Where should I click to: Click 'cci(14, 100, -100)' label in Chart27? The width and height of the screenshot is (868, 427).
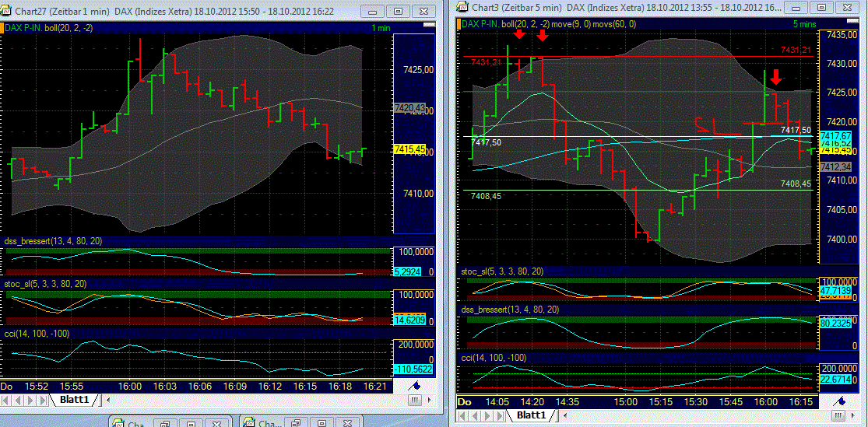[x=37, y=333]
